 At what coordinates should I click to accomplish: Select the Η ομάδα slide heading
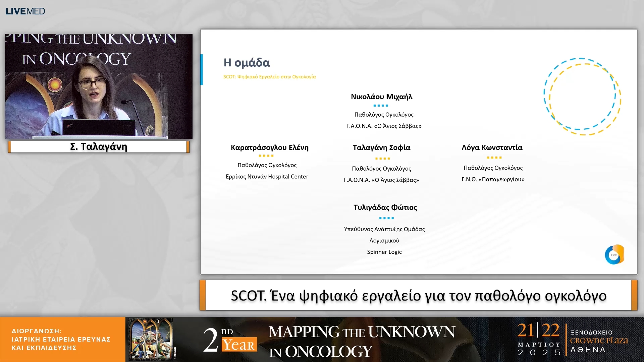[247, 62]
